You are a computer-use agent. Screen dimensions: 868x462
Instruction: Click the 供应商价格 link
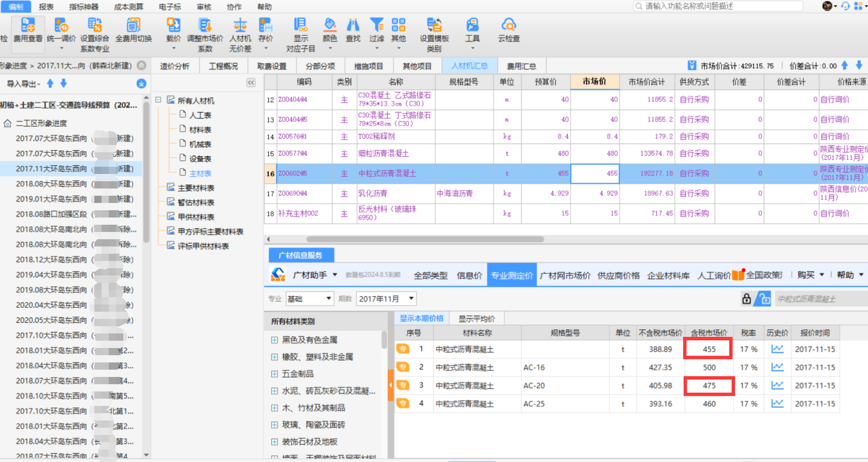click(618, 275)
